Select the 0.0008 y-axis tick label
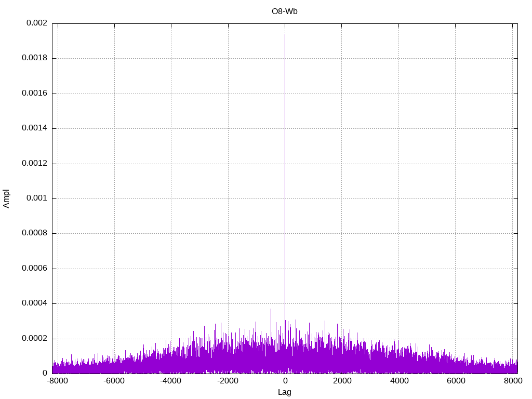532x399 pixels. tap(34, 233)
